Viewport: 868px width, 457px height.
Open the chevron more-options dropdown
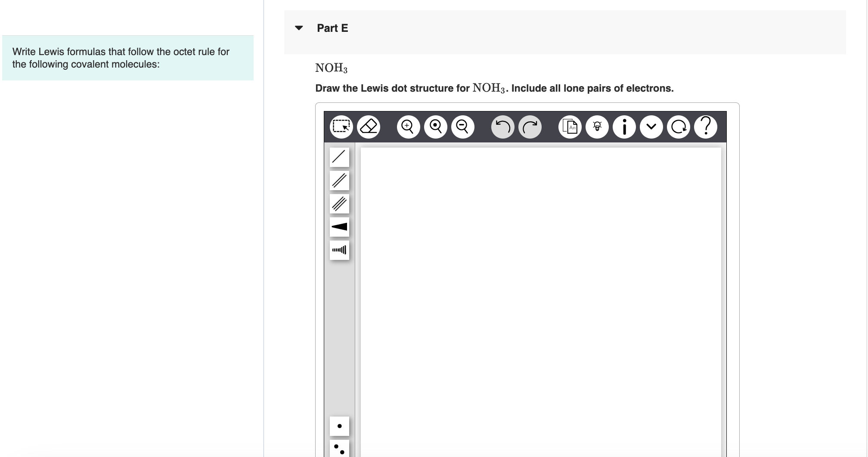coord(651,127)
